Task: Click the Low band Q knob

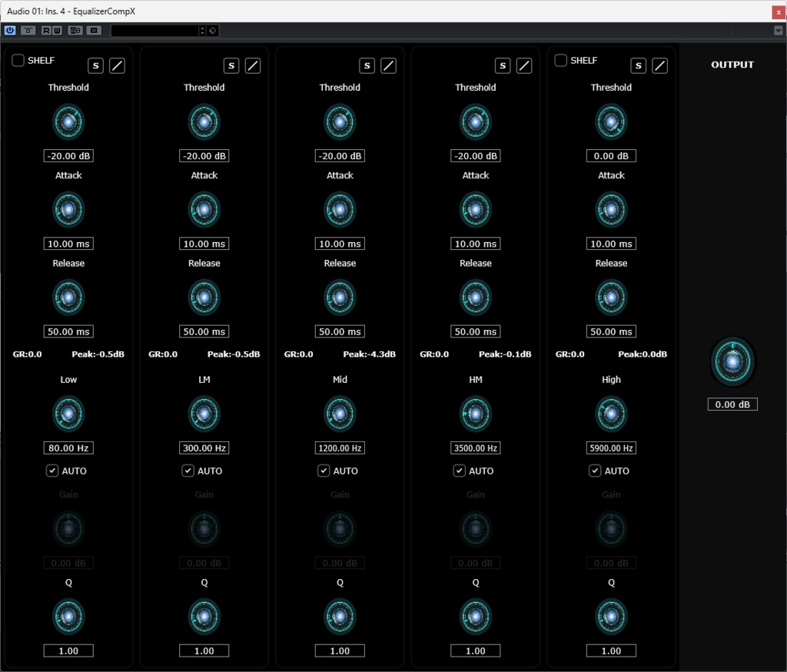Action: [x=68, y=616]
